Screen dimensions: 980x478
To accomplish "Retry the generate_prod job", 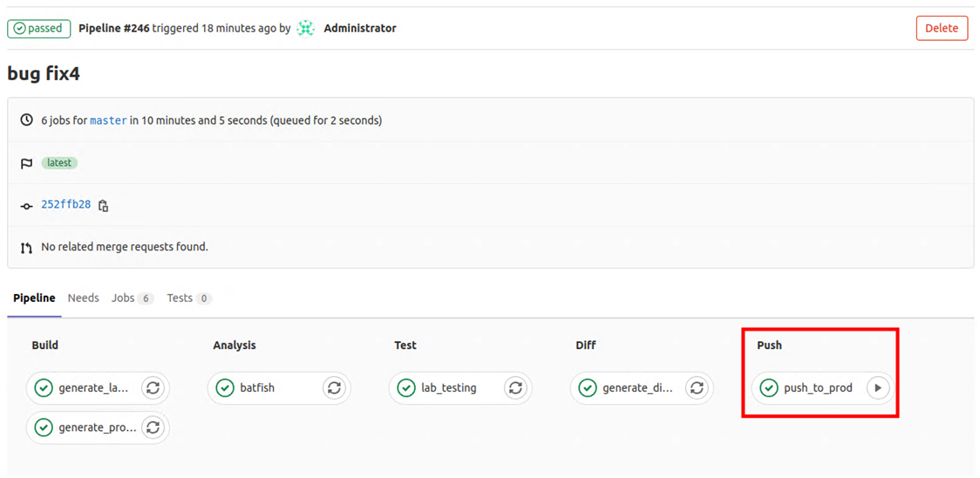I will tap(153, 427).
